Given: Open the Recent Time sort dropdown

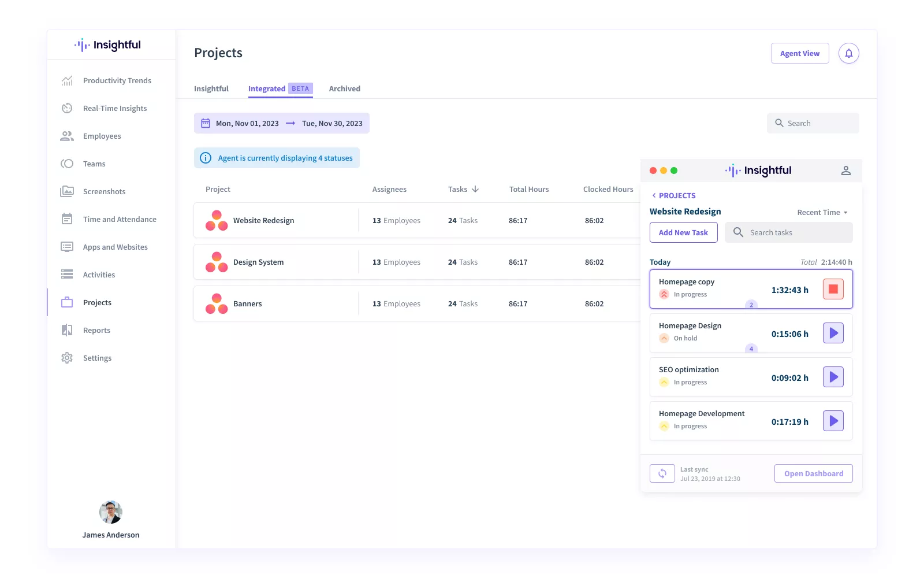Looking at the screenshot, I should tap(822, 212).
